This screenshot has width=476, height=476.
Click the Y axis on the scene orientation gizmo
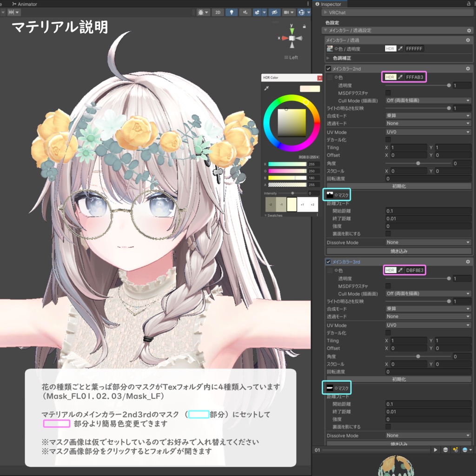point(292,31)
